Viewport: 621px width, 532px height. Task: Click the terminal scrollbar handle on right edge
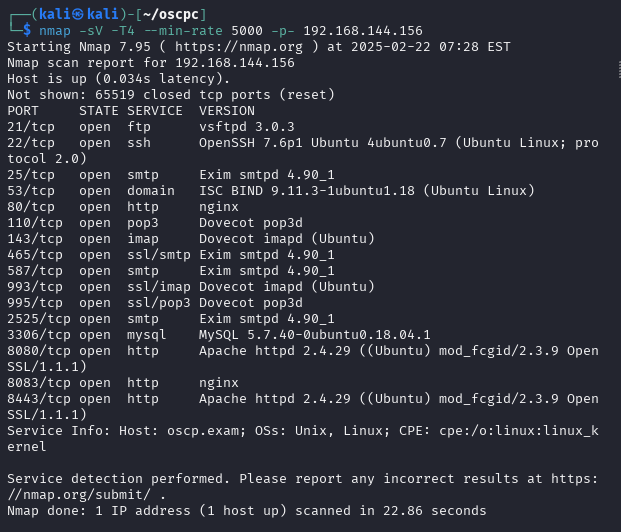[x=619, y=70]
